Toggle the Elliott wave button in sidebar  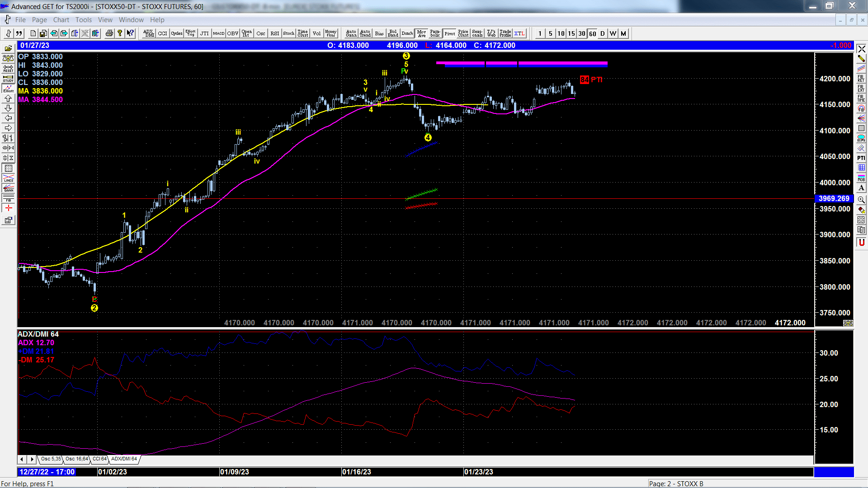tap(9, 88)
